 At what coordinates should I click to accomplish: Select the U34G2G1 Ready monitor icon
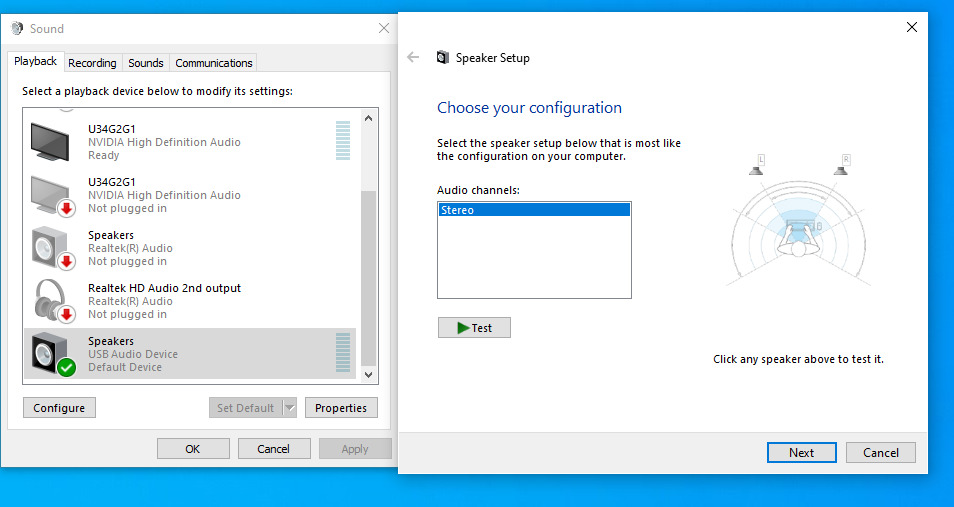[x=50, y=142]
